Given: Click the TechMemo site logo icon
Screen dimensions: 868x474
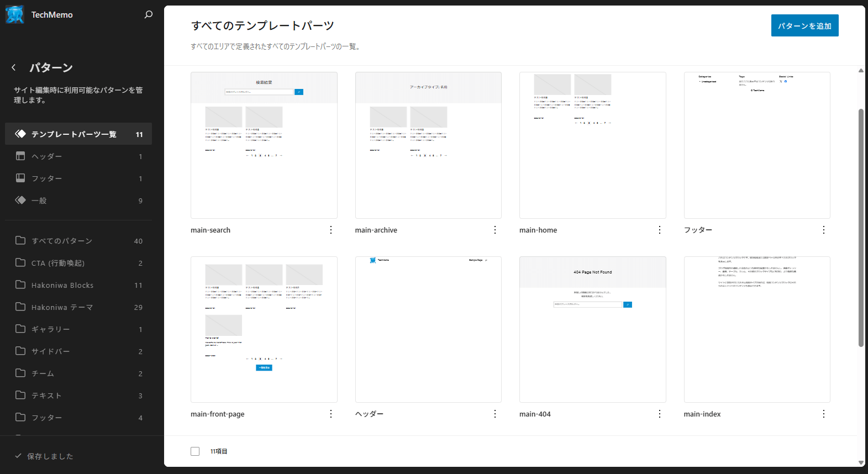Looking at the screenshot, I should pos(15,15).
